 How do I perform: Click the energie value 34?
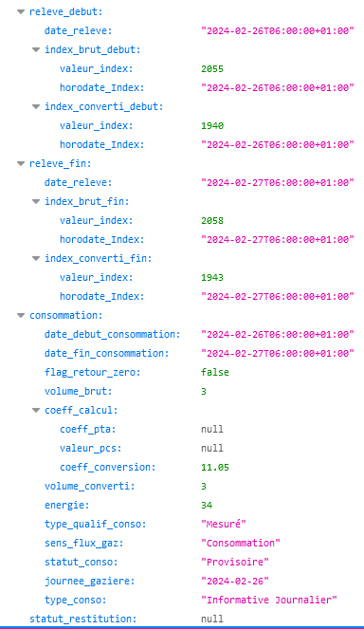point(207,505)
